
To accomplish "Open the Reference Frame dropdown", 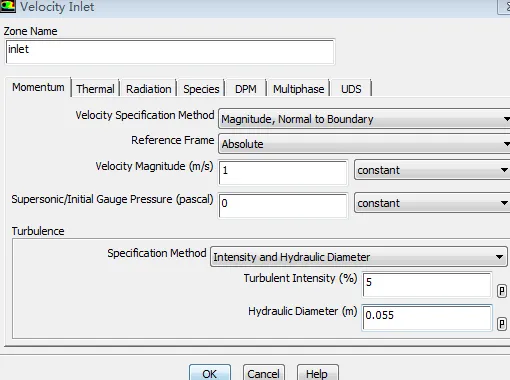I will pyautogui.click(x=364, y=144).
